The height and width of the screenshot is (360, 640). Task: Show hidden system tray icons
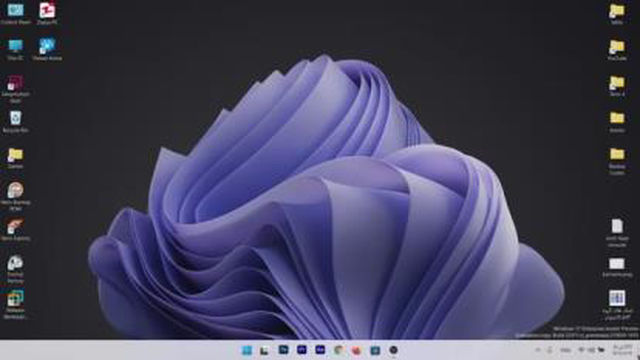538,350
